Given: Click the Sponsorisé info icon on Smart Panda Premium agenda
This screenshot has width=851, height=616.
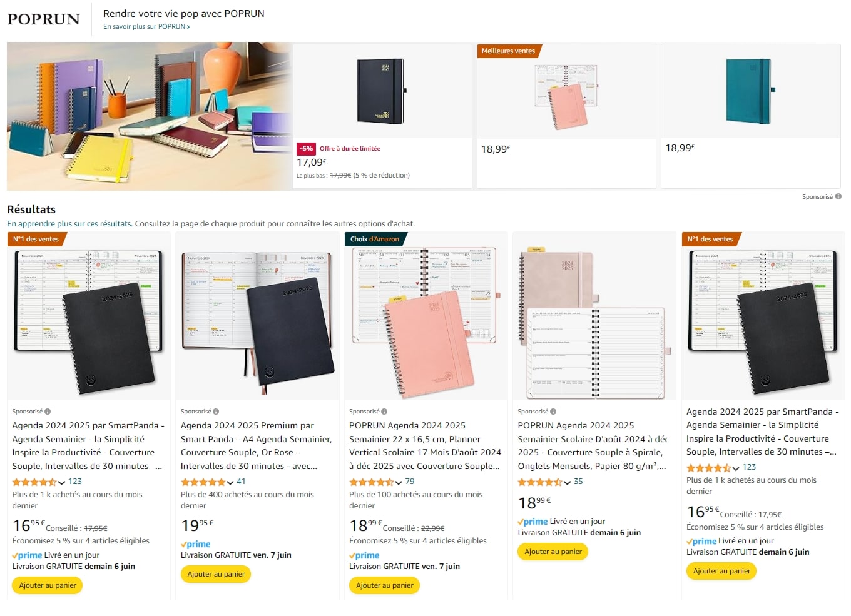Looking at the screenshot, I should point(216,412).
